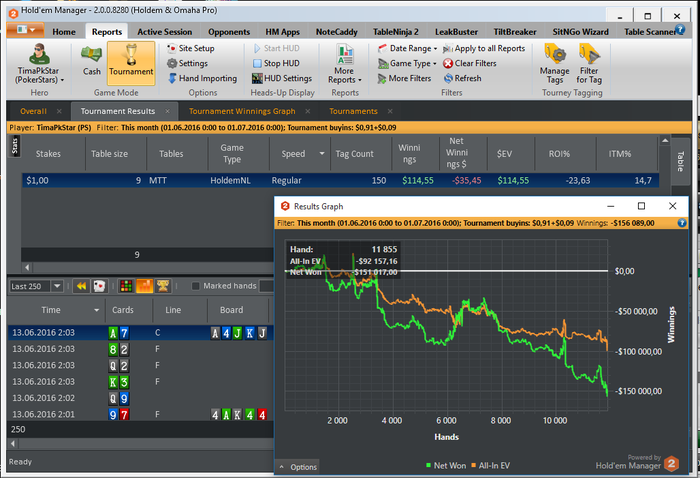
Task: Click the orange bar chart icon
Action: pos(144,286)
